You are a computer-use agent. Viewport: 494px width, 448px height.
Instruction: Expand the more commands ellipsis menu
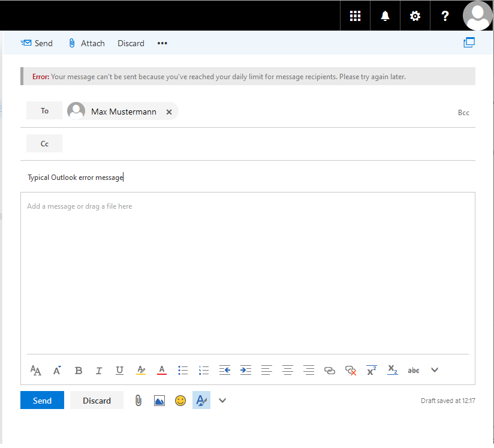[162, 43]
